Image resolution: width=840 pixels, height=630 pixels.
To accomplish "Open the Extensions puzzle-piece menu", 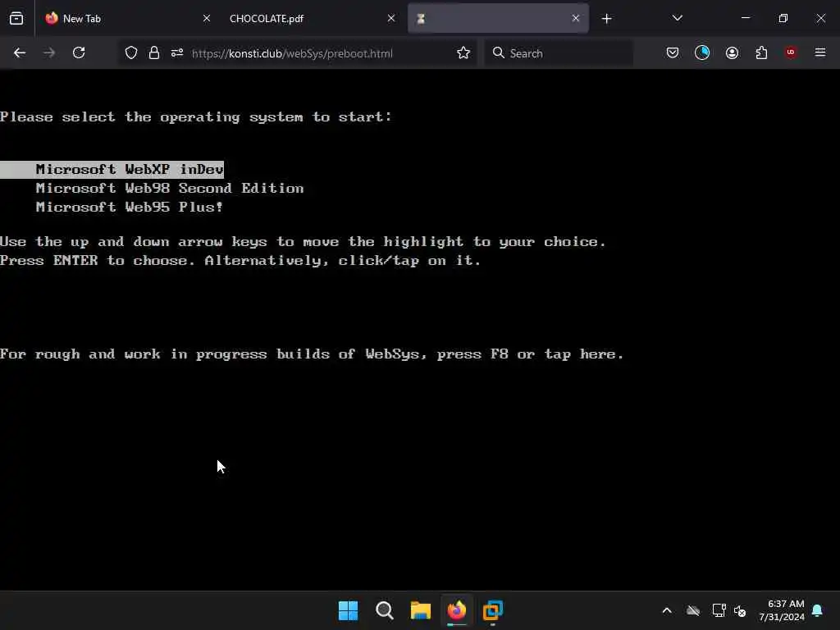I will (761, 52).
